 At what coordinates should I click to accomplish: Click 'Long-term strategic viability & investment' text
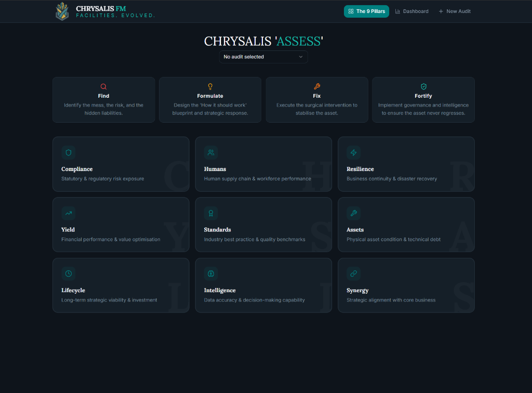pyautogui.click(x=109, y=300)
